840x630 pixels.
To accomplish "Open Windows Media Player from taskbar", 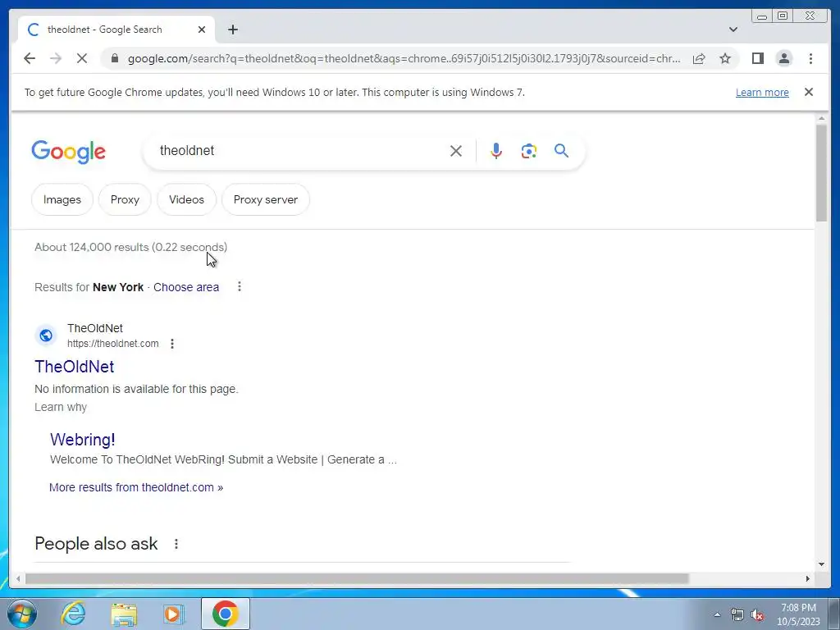I will [x=173, y=614].
